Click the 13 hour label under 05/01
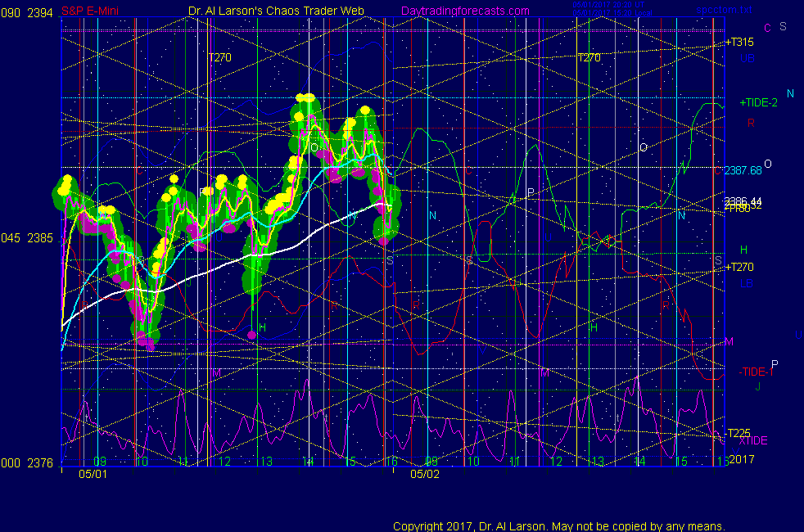 pos(266,462)
